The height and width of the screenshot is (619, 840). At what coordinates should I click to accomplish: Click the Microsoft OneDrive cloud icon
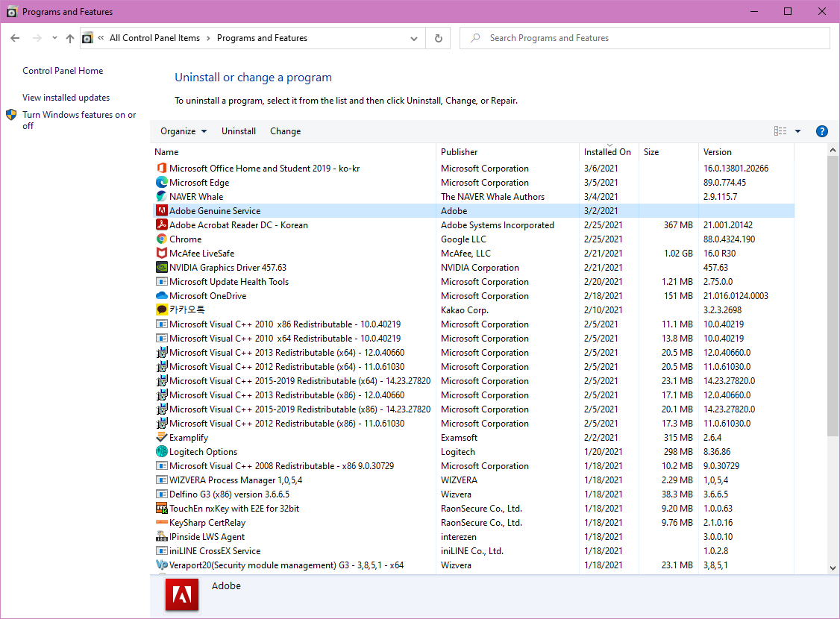pyautogui.click(x=161, y=296)
